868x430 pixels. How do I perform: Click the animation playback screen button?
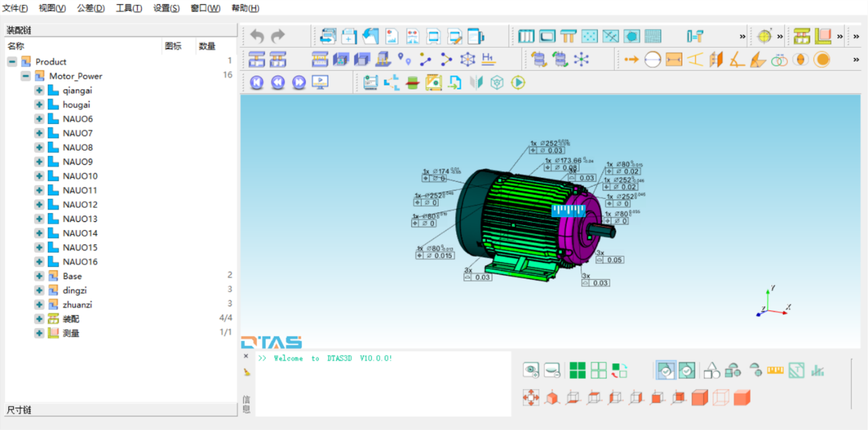click(x=321, y=81)
